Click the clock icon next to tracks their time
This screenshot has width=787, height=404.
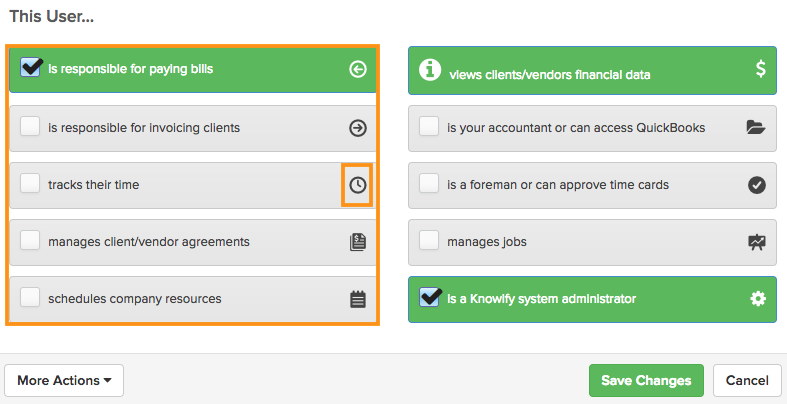pos(358,185)
